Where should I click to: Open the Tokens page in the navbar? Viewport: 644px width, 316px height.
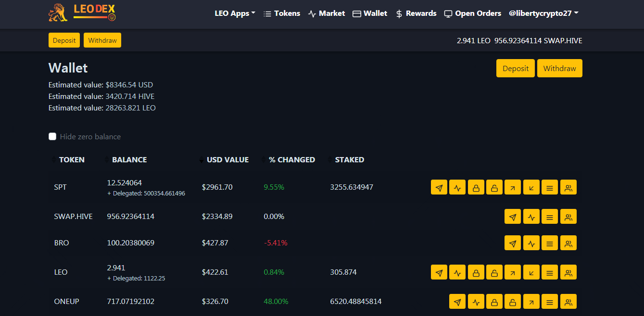coord(282,13)
